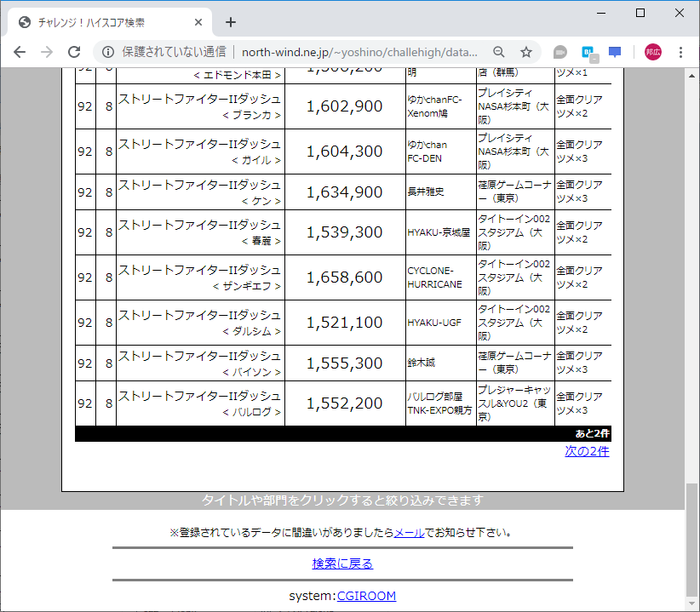
Task: Click player name 鈴木誠
Action: tap(421, 363)
